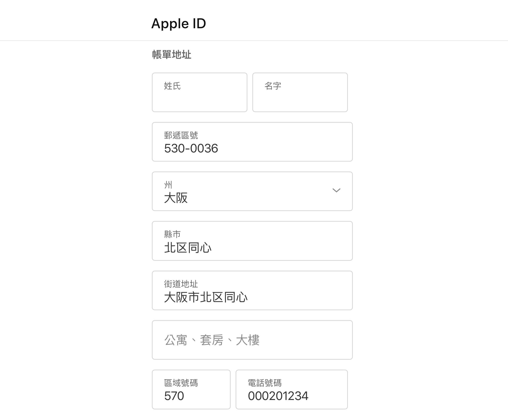This screenshot has height=420, width=508.
Task: Click the 530-0036 postal code text
Action: [x=191, y=148]
